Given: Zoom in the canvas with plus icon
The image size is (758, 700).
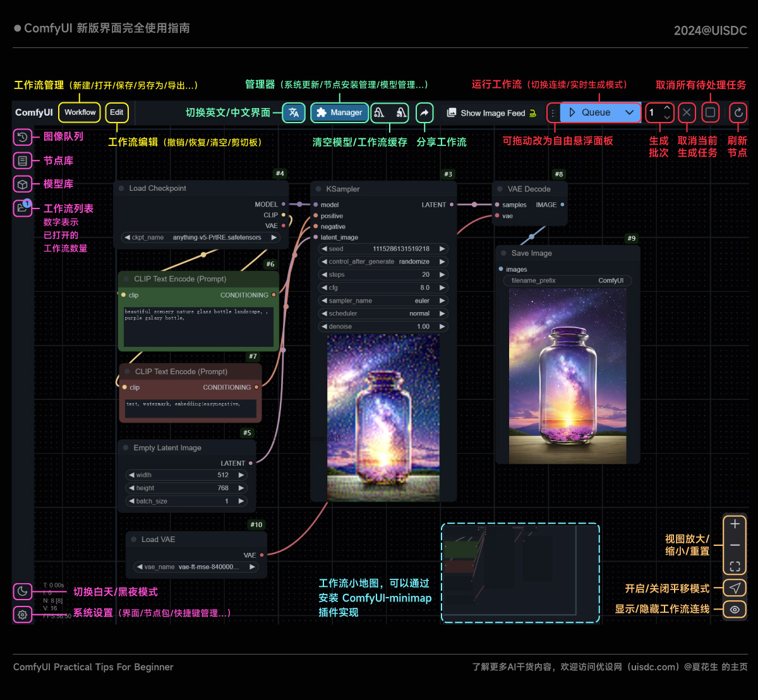Looking at the screenshot, I should click(735, 524).
